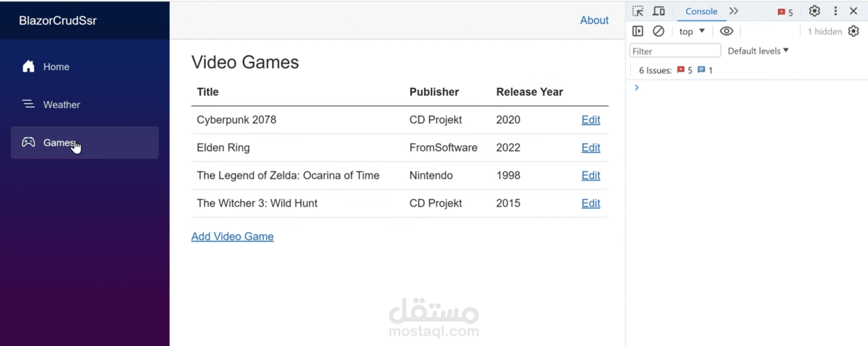Focus the console Filter input field
Screen dimensions: 868x346
[675, 51]
